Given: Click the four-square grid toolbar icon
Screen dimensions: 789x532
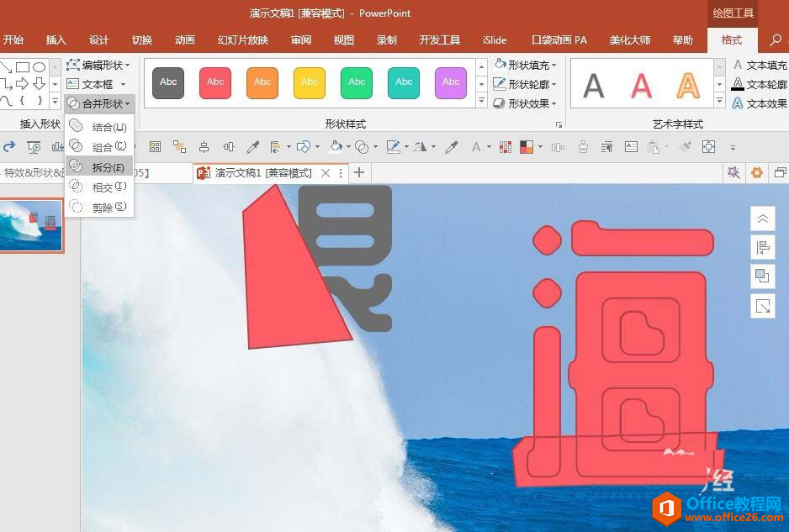Looking at the screenshot, I should pos(155,147).
